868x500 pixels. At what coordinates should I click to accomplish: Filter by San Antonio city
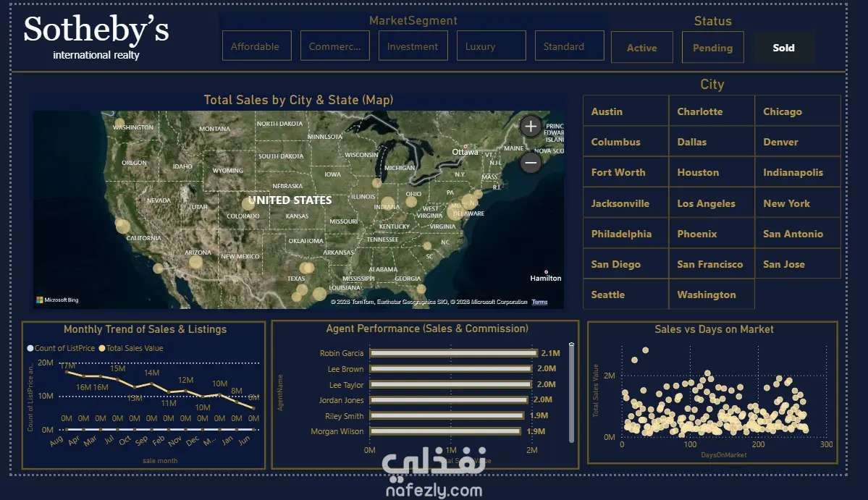(798, 234)
